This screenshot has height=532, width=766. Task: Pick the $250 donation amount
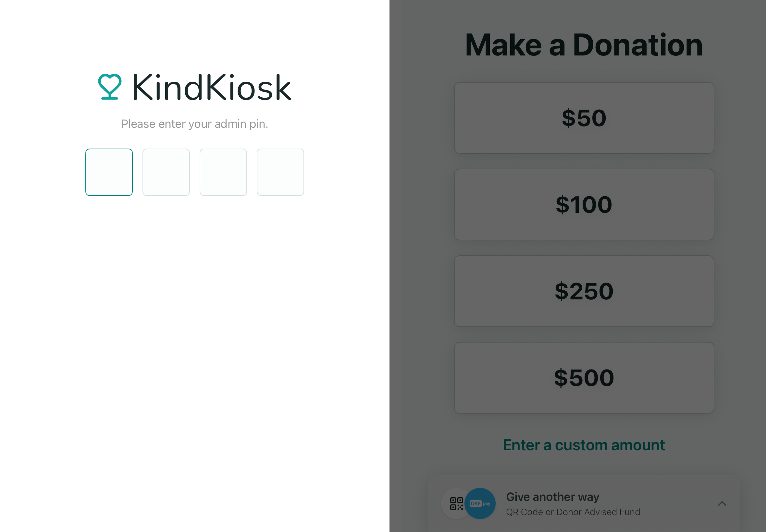pos(584,291)
